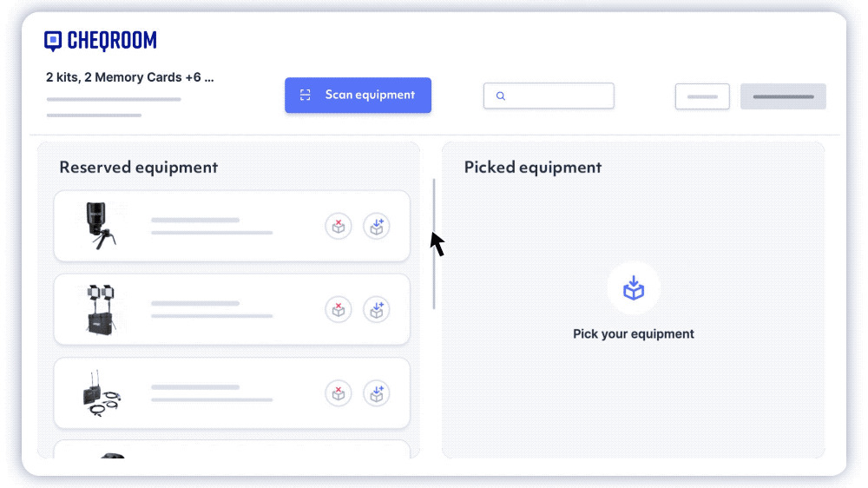Open the LED light kit thumbnail
Viewport: 868px width, 488px height.
[x=101, y=310]
